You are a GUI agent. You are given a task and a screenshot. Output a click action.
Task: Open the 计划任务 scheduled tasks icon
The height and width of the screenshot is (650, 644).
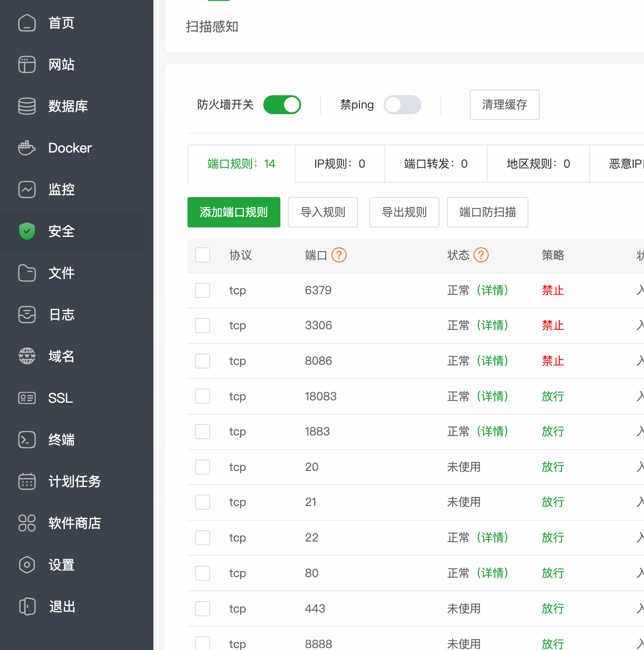coord(27,481)
